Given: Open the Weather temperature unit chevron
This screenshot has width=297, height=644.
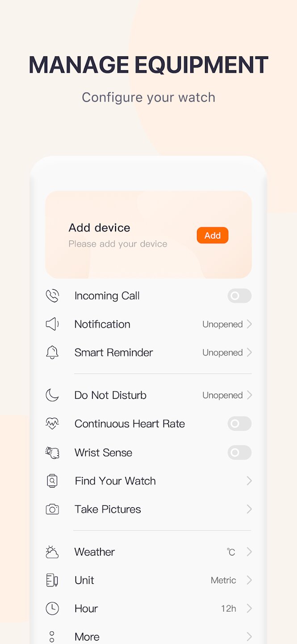Looking at the screenshot, I should click(x=249, y=552).
